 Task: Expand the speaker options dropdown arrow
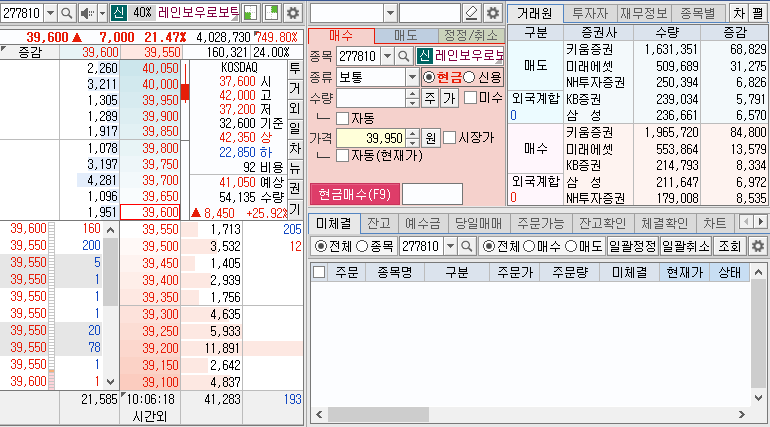102,13
